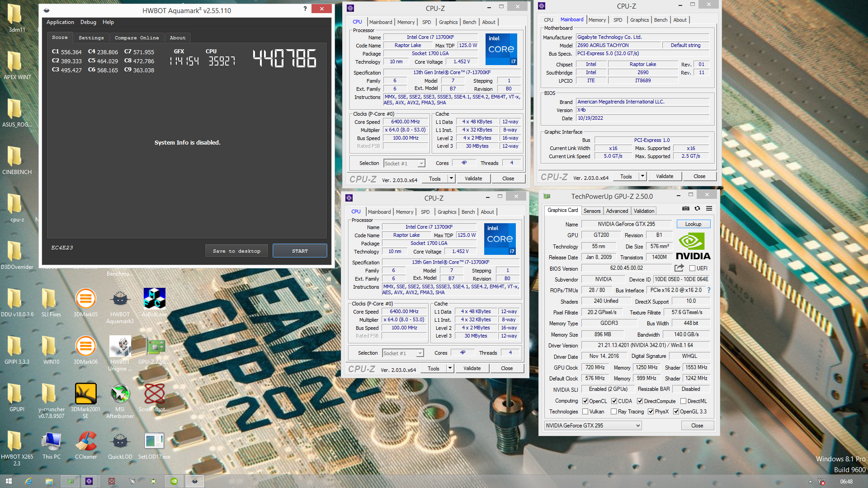Select the Screenshot desktop shortcut icon
The height and width of the screenshot is (488, 868).
click(x=154, y=398)
